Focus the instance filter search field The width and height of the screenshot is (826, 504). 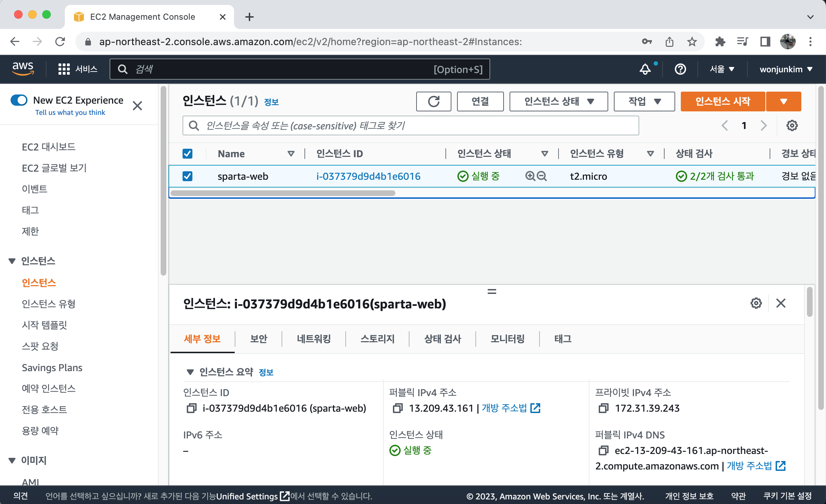411,125
